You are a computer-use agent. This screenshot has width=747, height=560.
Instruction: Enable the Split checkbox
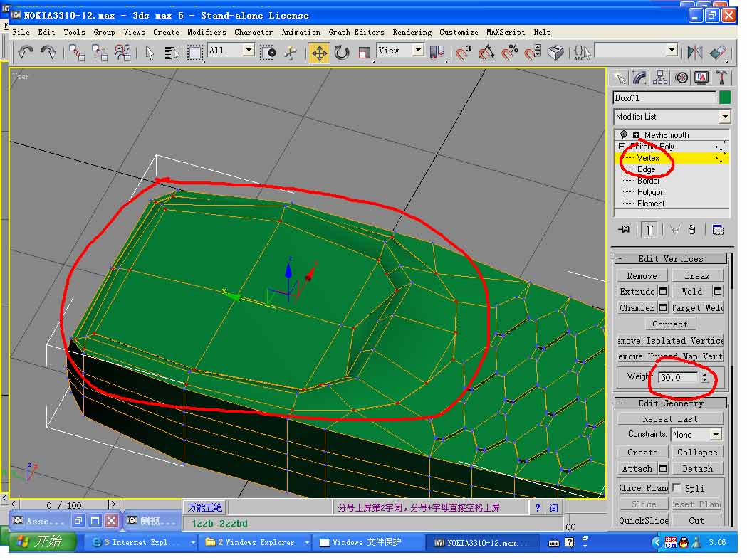pyautogui.click(x=677, y=487)
